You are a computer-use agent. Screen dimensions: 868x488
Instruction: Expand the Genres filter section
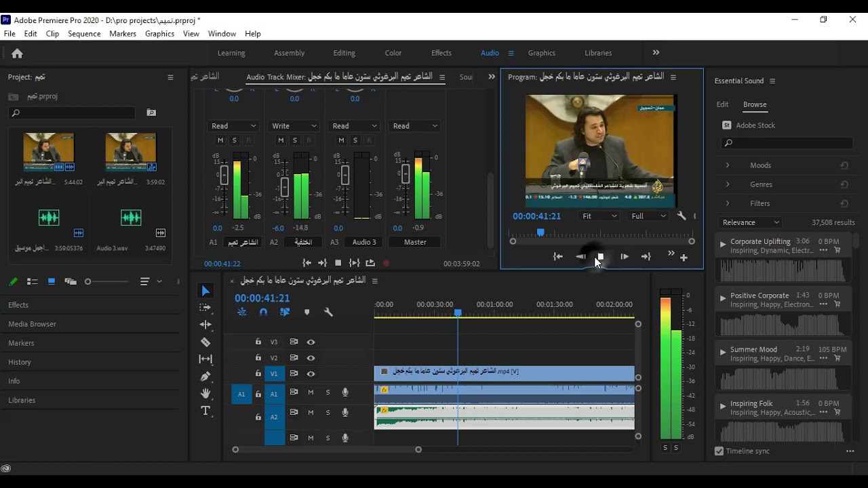tap(728, 184)
